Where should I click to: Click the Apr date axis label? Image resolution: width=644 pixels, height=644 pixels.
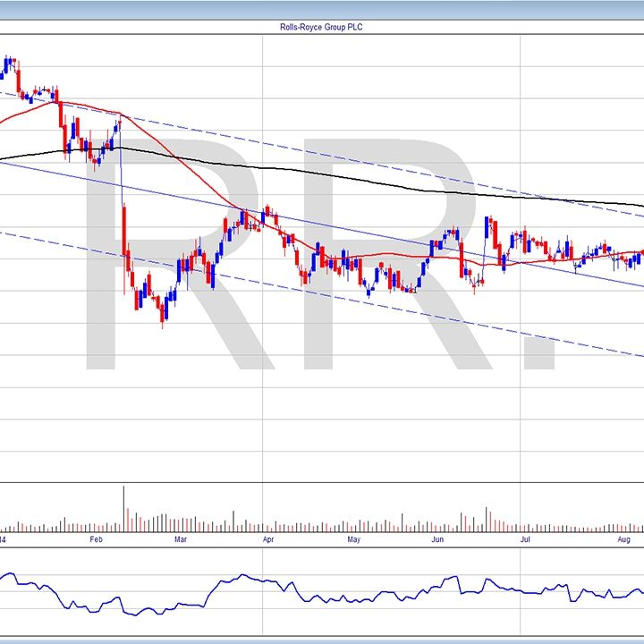point(267,540)
